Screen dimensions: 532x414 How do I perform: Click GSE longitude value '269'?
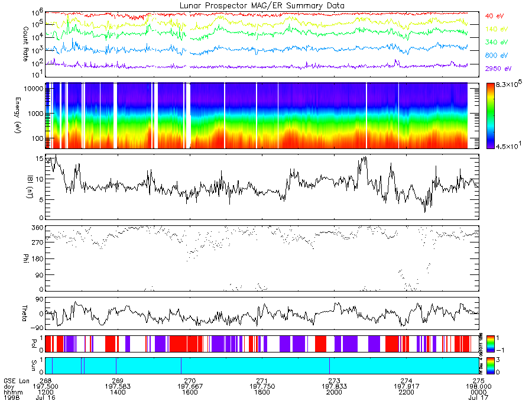pyautogui.click(x=118, y=381)
